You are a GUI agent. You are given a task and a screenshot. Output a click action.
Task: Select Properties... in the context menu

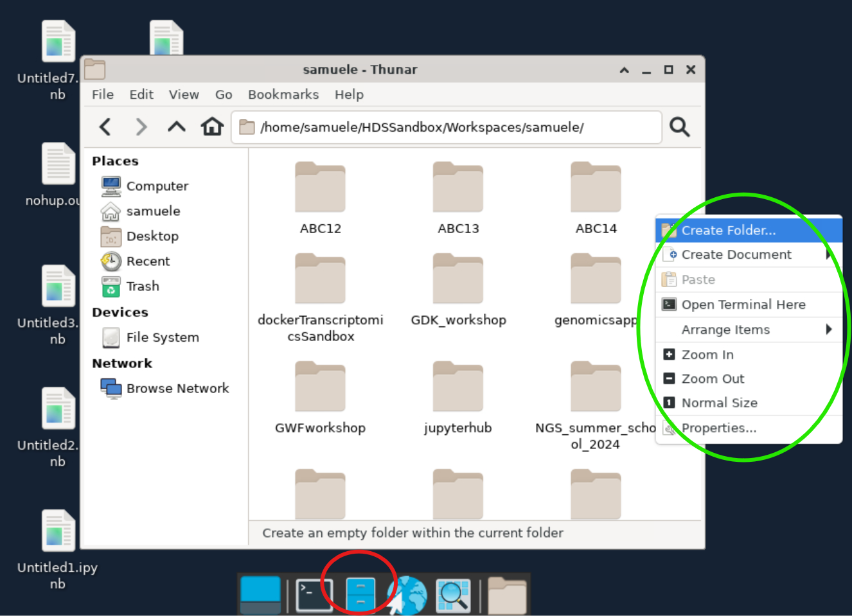(x=718, y=428)
